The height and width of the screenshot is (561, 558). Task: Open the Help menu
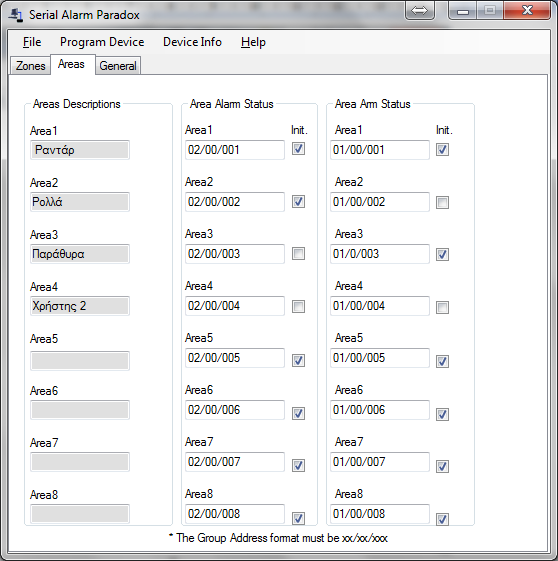pyautogui.click(x=253, y=42)
